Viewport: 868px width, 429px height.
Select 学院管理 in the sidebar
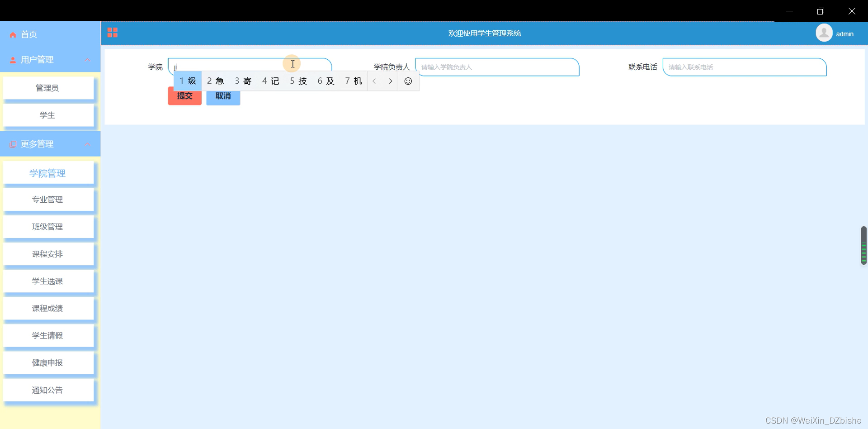tap(48, 173)
